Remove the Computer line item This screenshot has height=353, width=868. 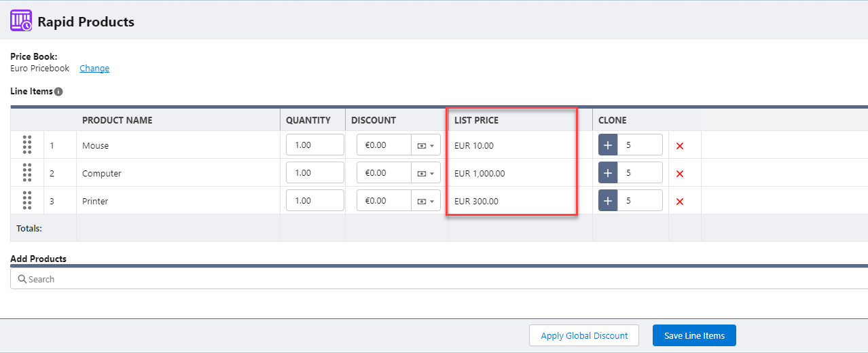(680, 174)
